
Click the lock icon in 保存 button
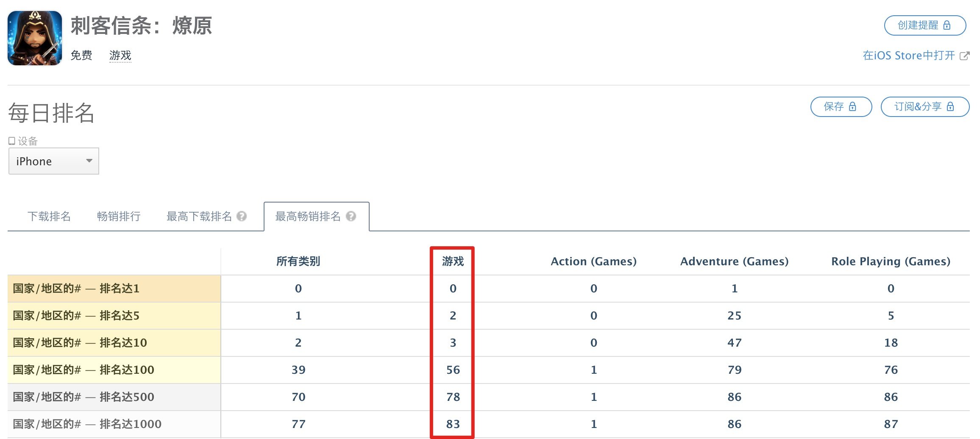pos(852,107)
